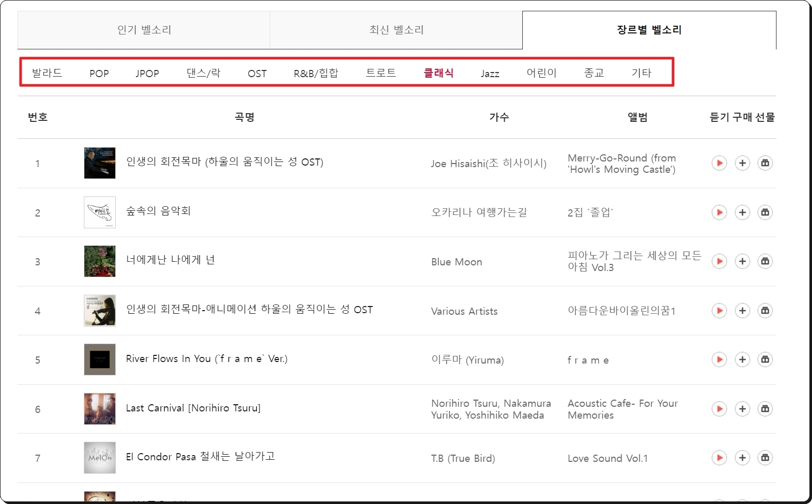
Task: Click artist Joe Hisaishi(조 히사이시)
Action: 489,164
